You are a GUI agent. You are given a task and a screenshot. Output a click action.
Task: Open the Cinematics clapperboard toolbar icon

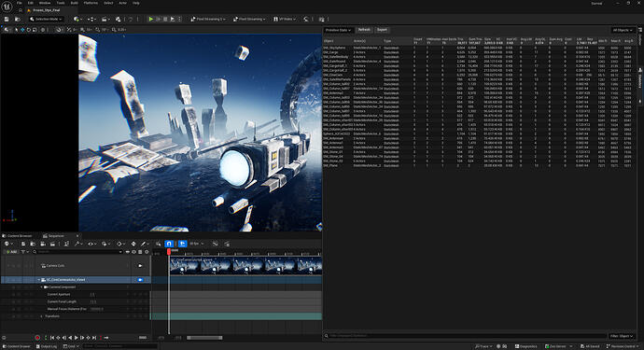point(105,19)
